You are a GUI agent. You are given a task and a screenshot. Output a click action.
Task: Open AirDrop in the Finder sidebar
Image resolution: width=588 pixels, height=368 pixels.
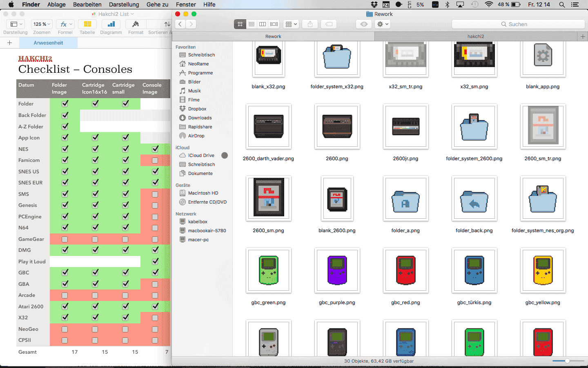pyautogui.click(x=196, y=136)
